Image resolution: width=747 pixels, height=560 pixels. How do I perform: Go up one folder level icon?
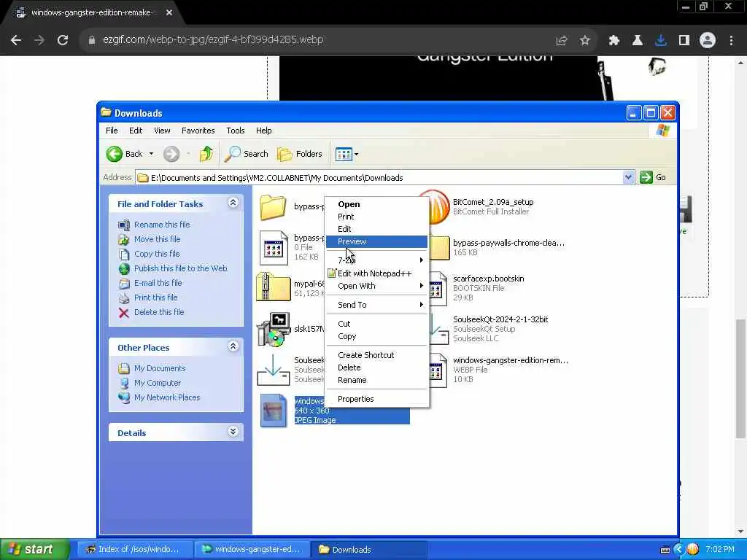point(206,154)
